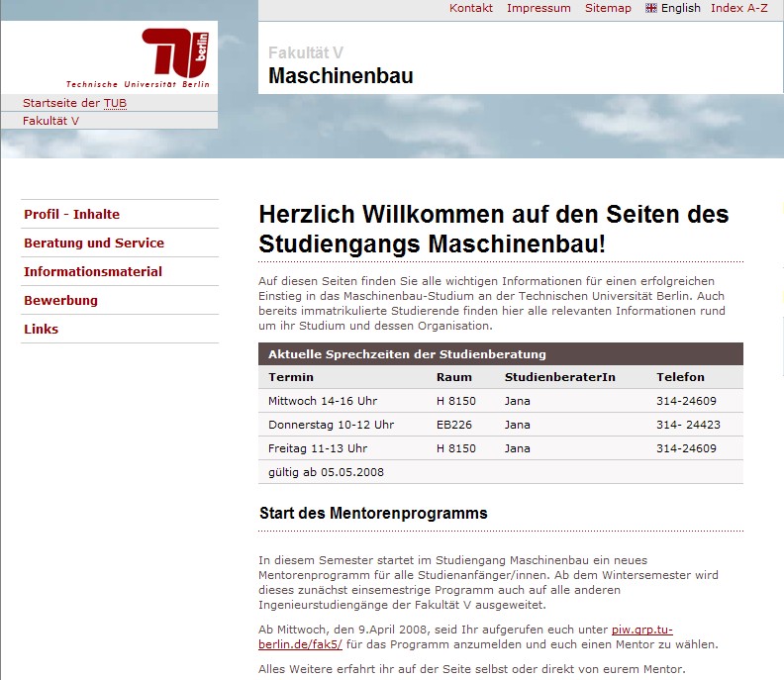Click Jana in the Freitag row

pyautogui.click(x=518, y=448)
